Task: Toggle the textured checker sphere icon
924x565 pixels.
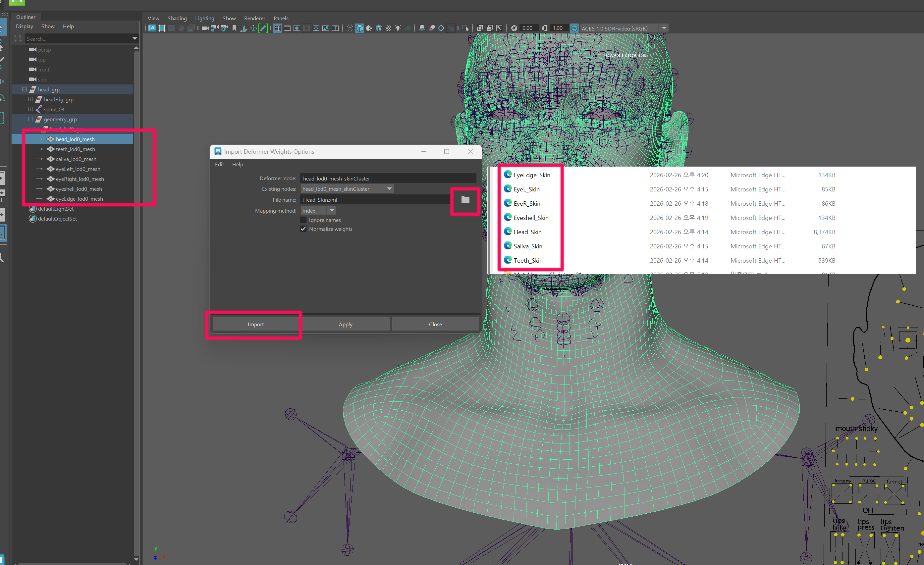Action: click(388, 28)
